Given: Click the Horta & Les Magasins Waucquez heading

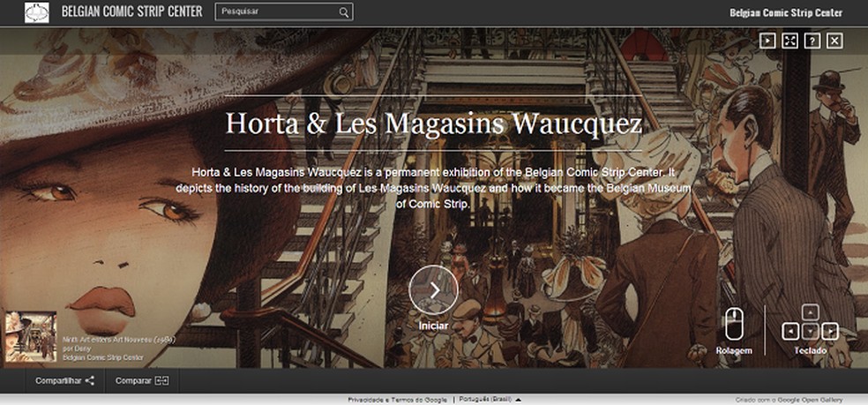Looking at the screenshot, I should pos(433,124).
